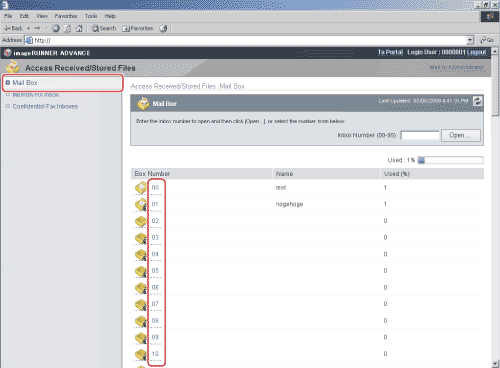Click the Home icon in browser toolbar

79,28
